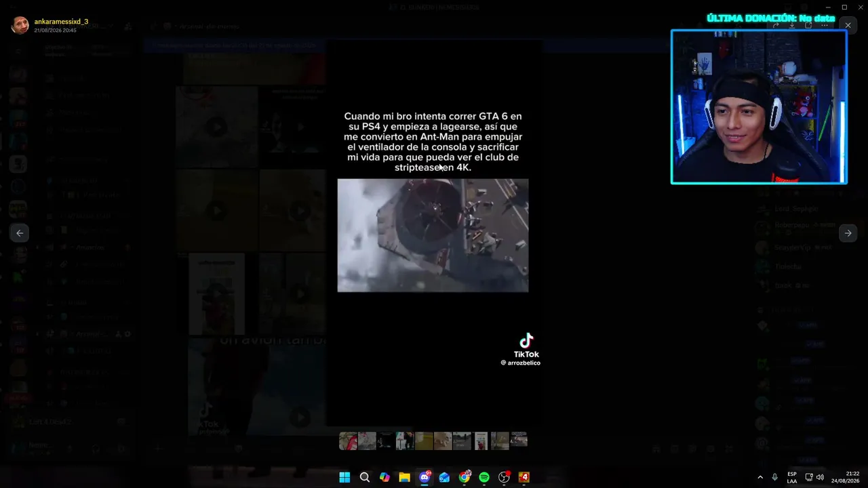This screenshot has height=488, width=868.
Task: Open File Explorer from the taskbar
Action: coord(405,477)
